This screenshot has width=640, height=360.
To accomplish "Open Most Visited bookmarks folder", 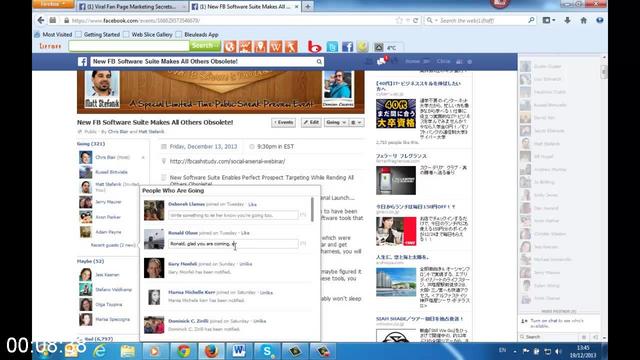I will click(53, 35).
